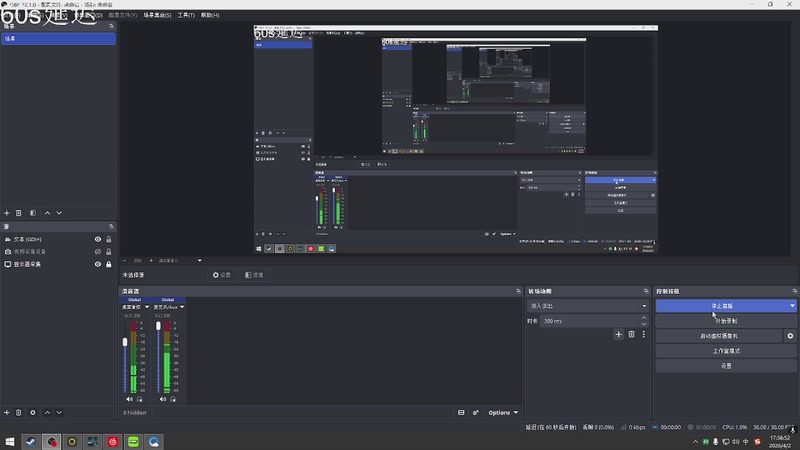The image size is (800, 450).
Task: Select the highlighted scene in Scenes list
Action: click(x=58, y=39)
